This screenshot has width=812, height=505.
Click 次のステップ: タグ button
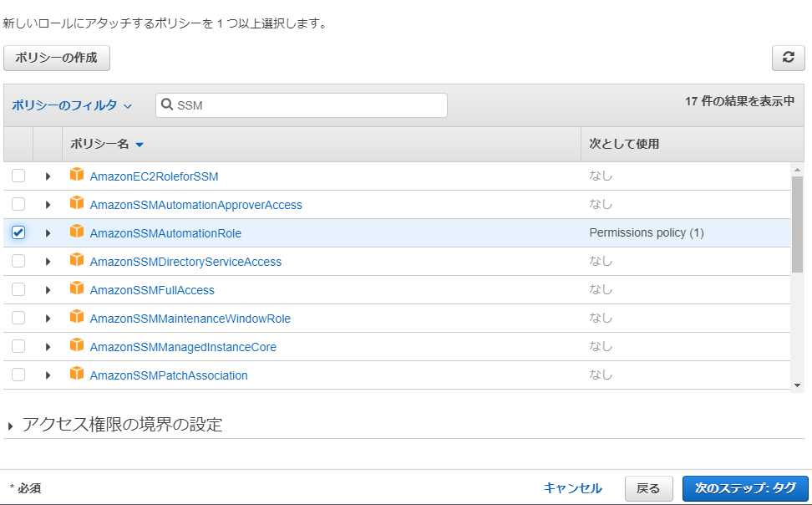click(x=745, y=488)
